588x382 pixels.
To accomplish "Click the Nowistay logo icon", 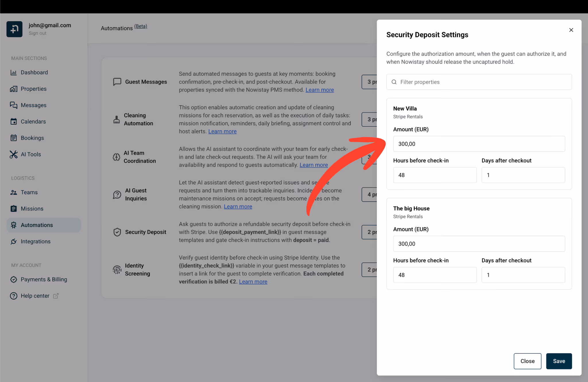I will click(14, 29).
